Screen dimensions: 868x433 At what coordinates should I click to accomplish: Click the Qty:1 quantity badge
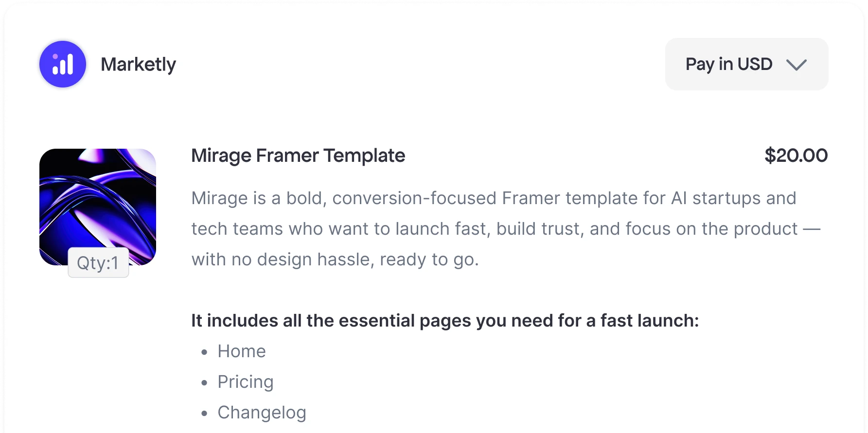click(x=98, y=263)
